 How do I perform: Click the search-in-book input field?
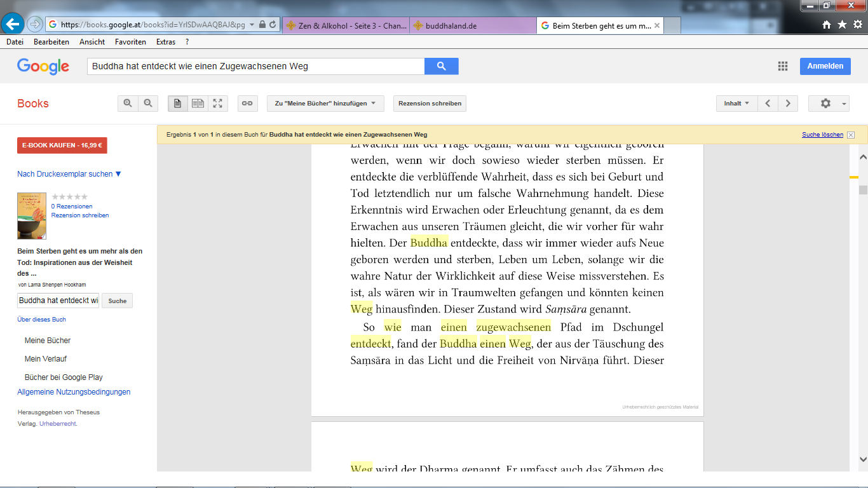[58, 301]
